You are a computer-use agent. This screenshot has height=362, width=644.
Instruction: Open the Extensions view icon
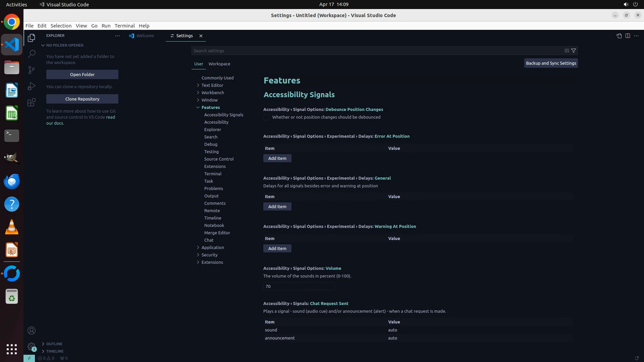(32, 102)
